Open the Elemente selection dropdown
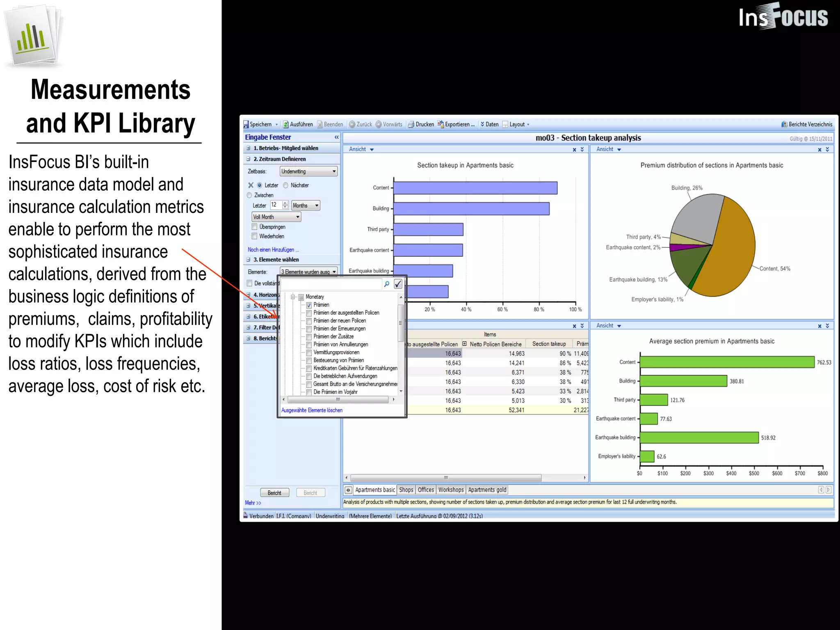This screenshot has height=630, width=840. click(308, 272)
